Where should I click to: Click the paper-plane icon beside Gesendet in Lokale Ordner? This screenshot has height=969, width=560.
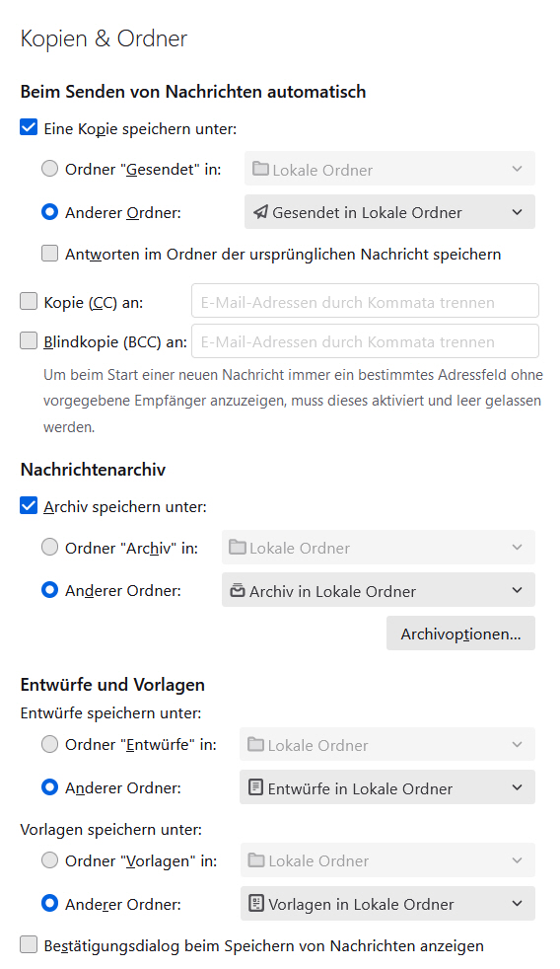pyautogui.click(x=260, y=212)
